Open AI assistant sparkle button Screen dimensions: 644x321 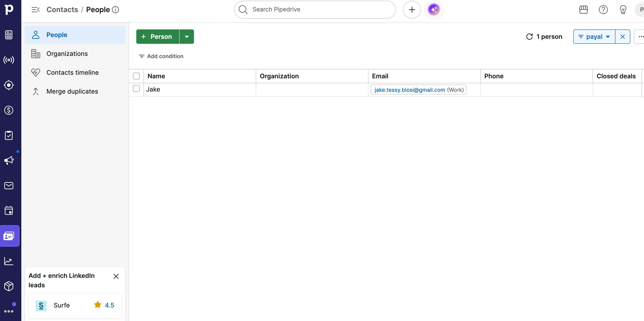(x=434, y=9)
